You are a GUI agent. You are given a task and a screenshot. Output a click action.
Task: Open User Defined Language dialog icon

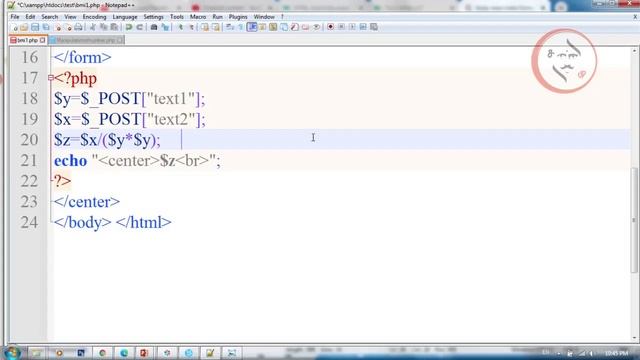point(262,27)
